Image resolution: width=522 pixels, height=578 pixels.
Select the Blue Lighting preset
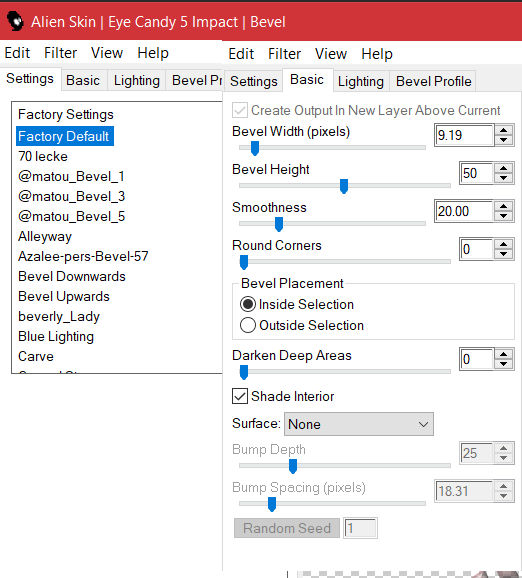56,337
